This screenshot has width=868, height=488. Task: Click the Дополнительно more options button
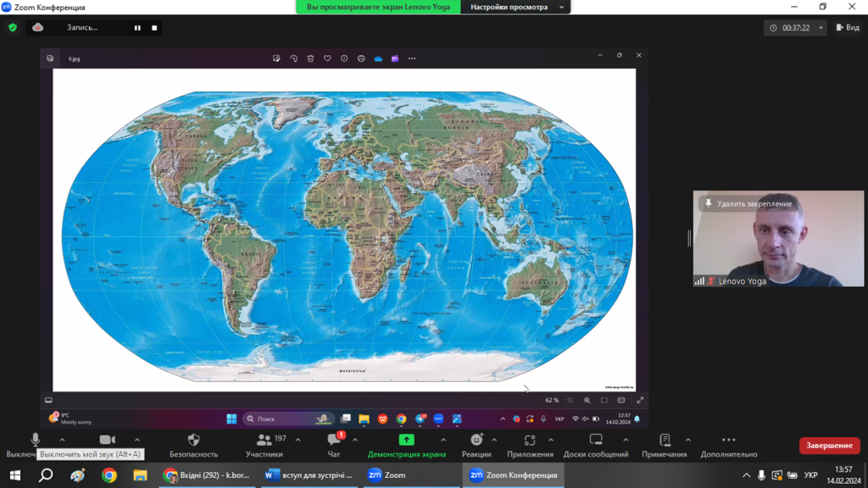click(728, 446)
